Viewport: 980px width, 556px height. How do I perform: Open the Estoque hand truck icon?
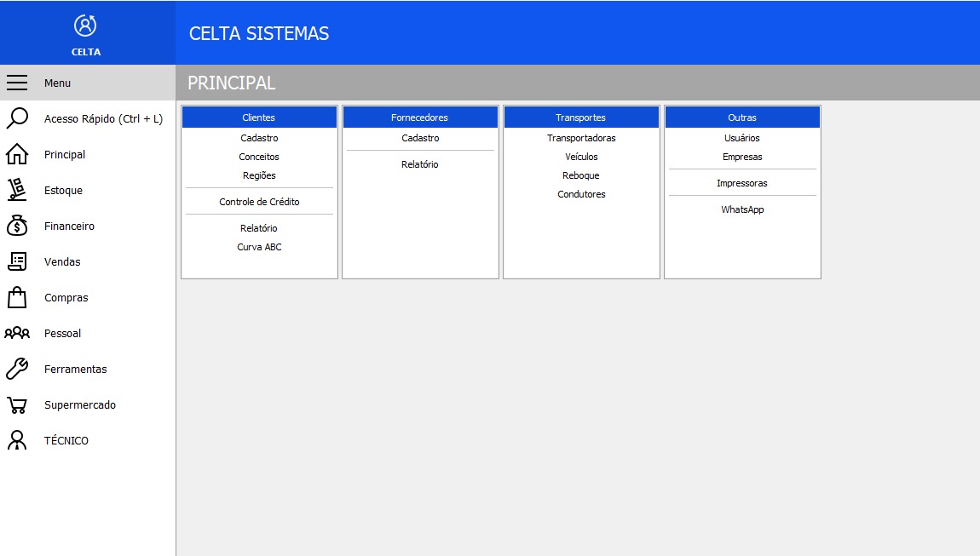[17, 190]
